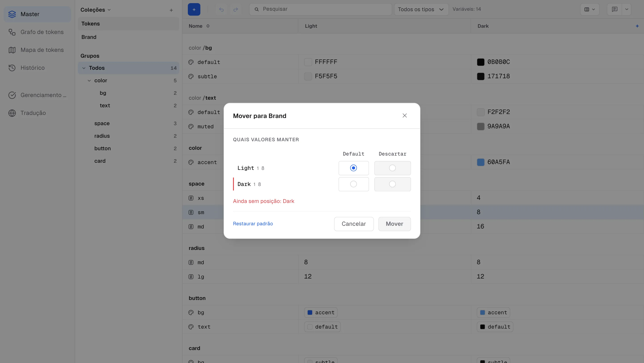This screenshot has height=363, width=644.
Task: Select Descartar radio for Dark
Action: [392, 184]
